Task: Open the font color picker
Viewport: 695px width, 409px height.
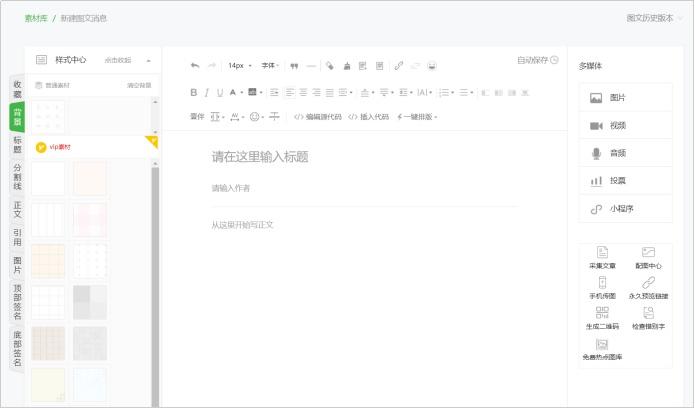Action: click(235, 92)
